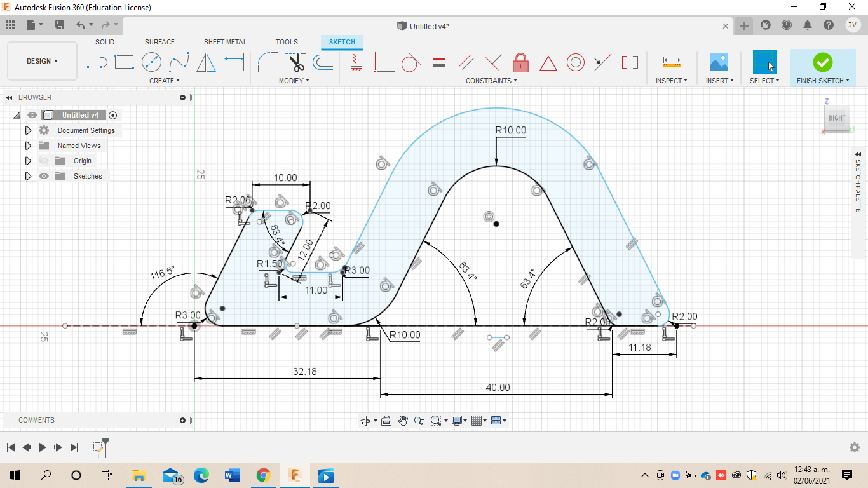
Task: Click the timeline Play button
Action: (x=43, y=447)
